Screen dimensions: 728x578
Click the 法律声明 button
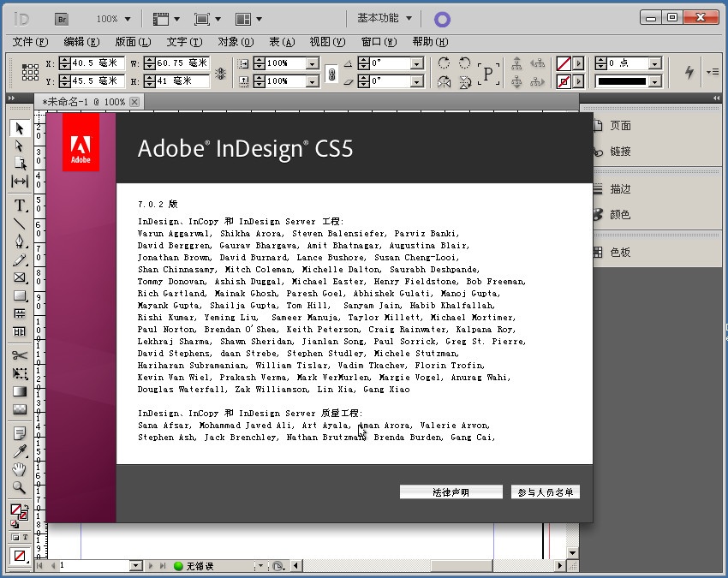click(x=451, y=492)
